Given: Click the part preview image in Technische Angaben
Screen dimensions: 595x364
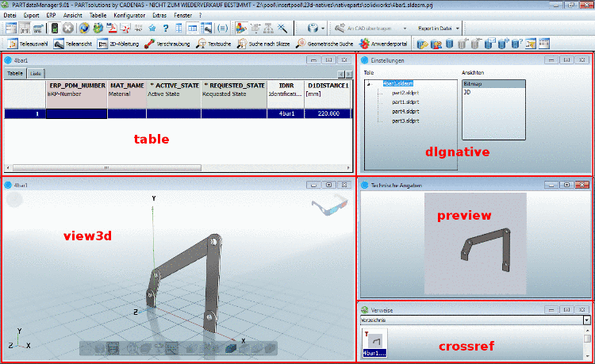Looking at the screenshot, I should pyautogui.click(x=475, y=243).
